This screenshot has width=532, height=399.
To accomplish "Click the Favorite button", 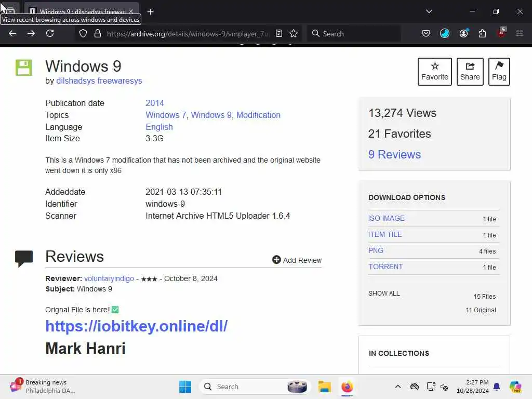I will tap(435, 72).
